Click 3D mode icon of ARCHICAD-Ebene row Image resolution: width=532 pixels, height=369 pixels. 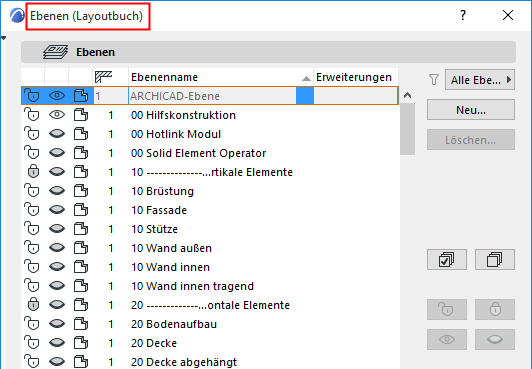coord(81,96)
